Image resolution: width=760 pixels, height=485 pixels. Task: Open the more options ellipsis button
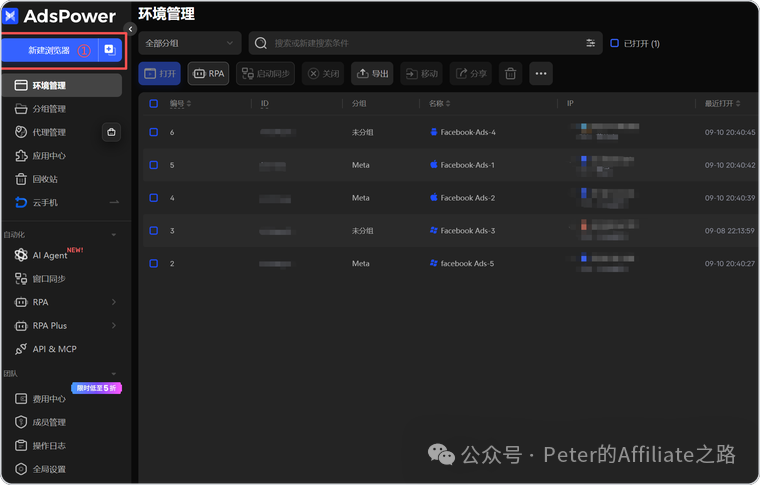pyautogui.click(x=541, y=74)
